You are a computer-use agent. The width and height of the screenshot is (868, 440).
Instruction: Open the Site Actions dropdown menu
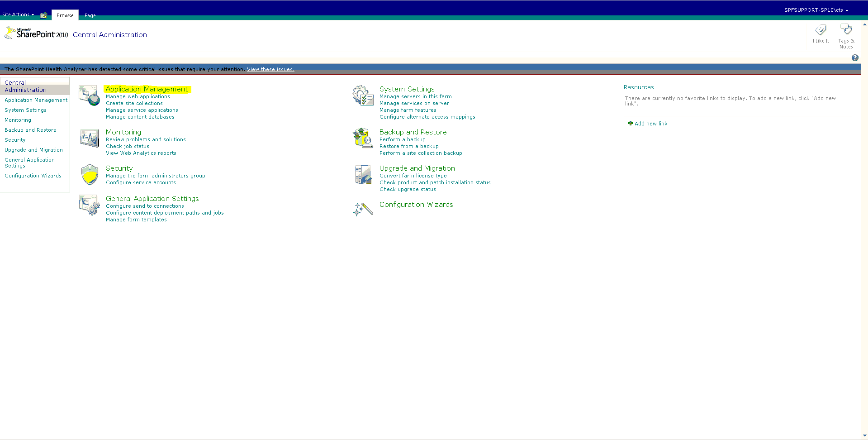tap(18, 14)
